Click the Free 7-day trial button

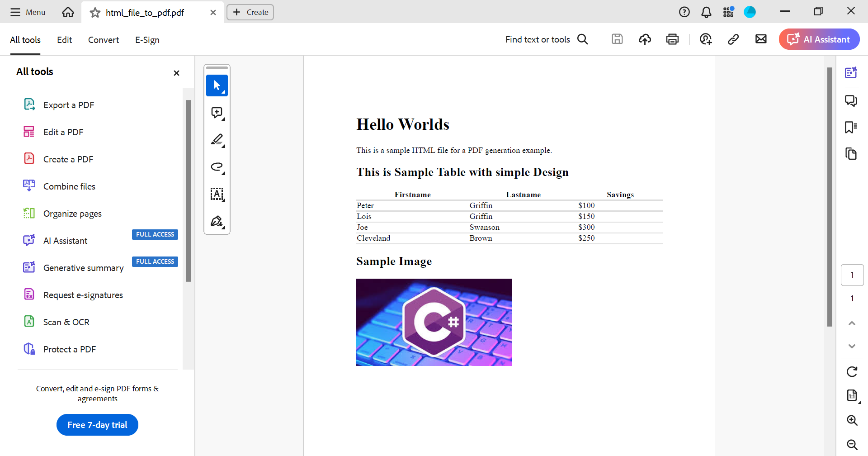97,425
